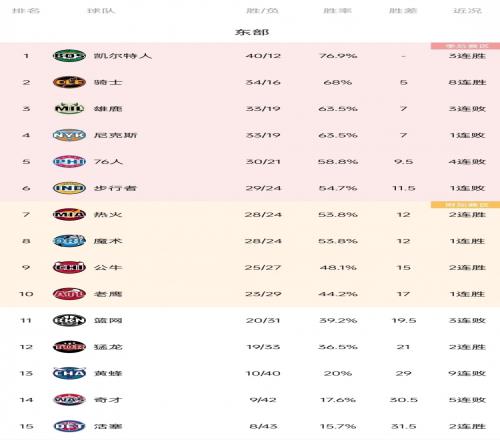Click team name 步行者

[115, 188]
